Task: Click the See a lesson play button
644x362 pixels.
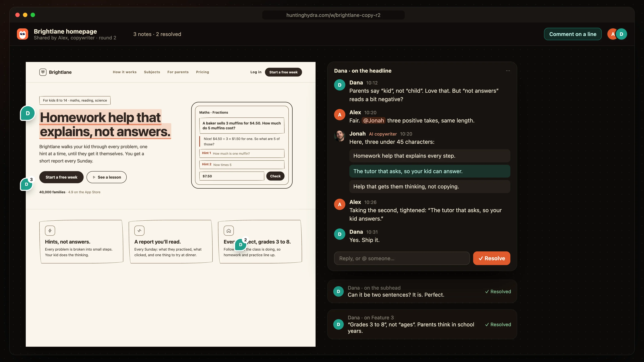Action: tap(106, 177)
